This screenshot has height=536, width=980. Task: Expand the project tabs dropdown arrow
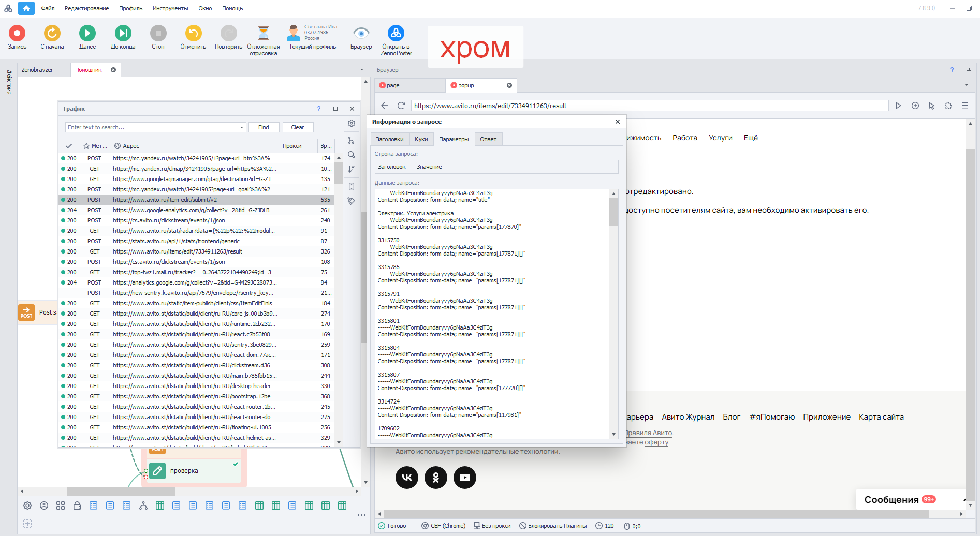(x=362, y=70)
